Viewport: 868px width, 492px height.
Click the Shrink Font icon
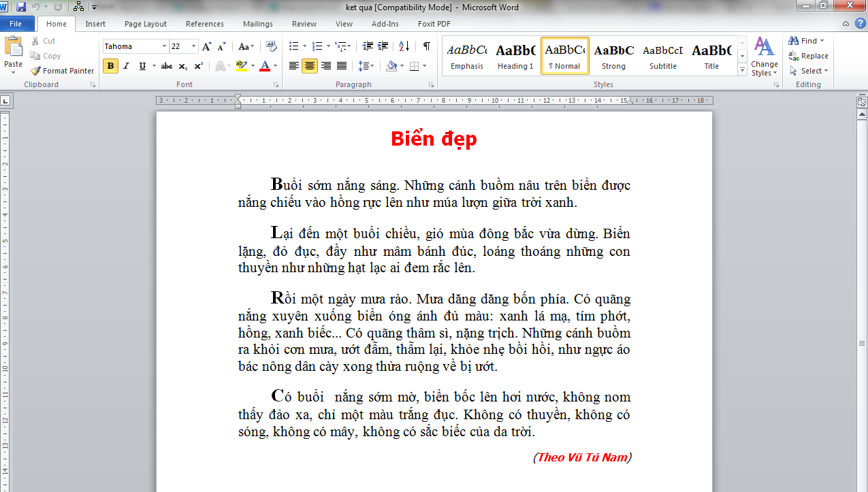point(221,46)
